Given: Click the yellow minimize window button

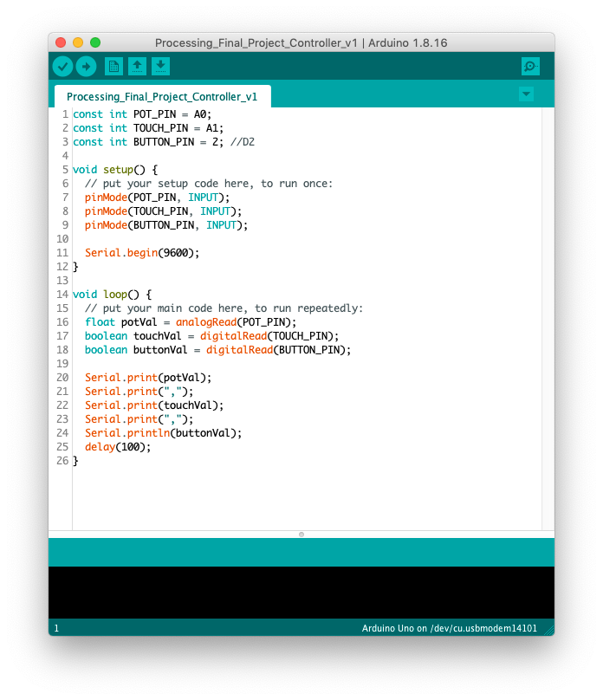Looking at the screenshot, I should click(78, 42).
